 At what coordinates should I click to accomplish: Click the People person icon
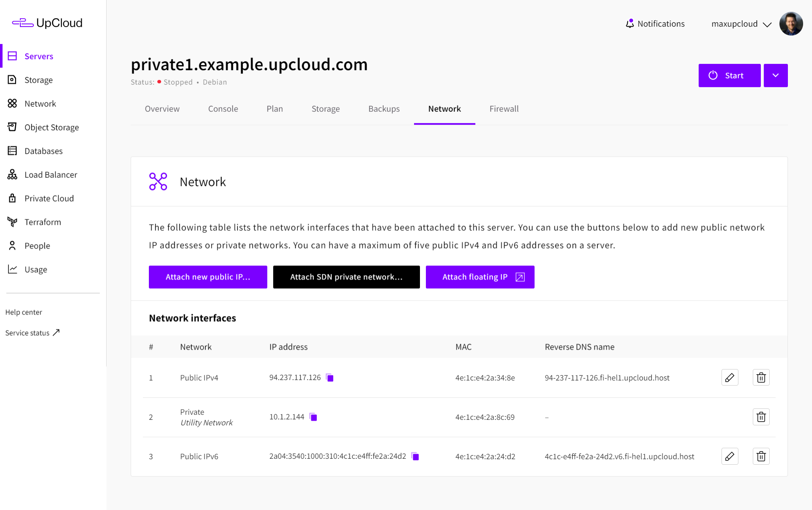point(12,245)
